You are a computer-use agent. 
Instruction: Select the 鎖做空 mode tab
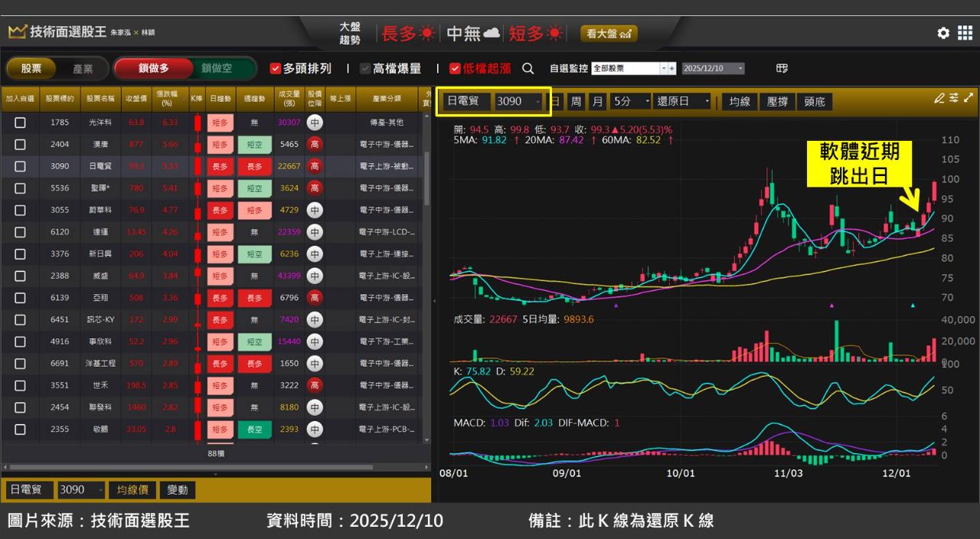(x=217, y=68)
